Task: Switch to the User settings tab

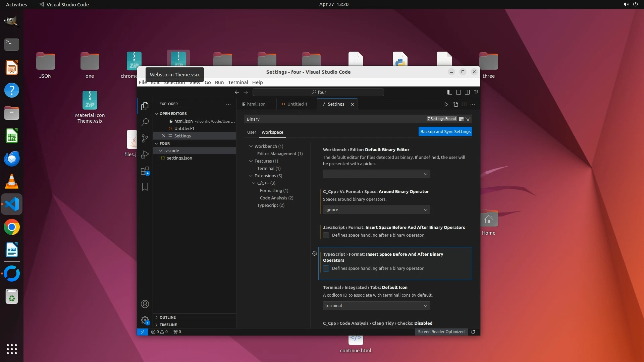Action: (x=252, y=132)
